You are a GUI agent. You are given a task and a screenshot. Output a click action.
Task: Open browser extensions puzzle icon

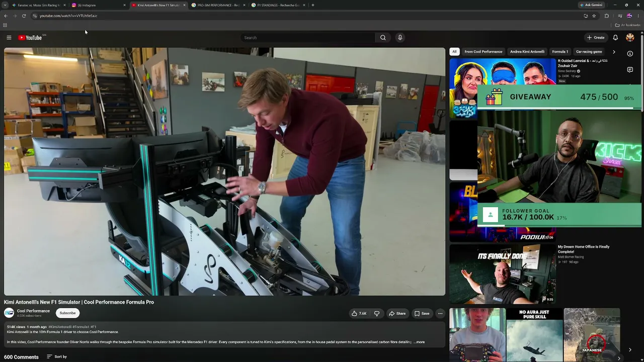pos(607,16)
